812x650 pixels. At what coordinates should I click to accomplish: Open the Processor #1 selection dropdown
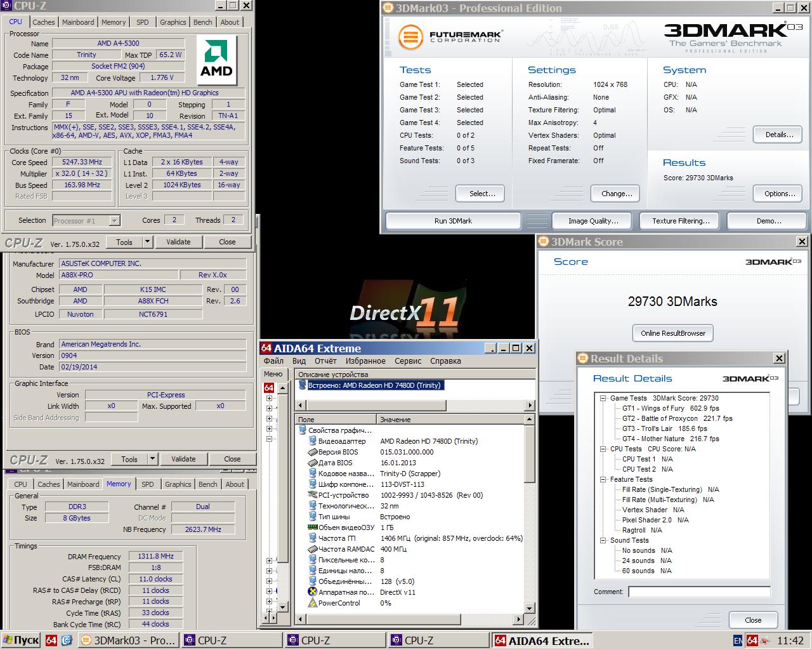click(x=115, y=220)
